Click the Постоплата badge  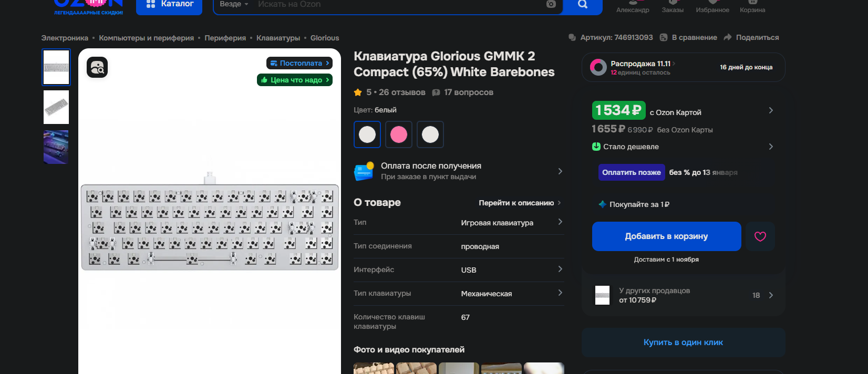click(299, 63)
